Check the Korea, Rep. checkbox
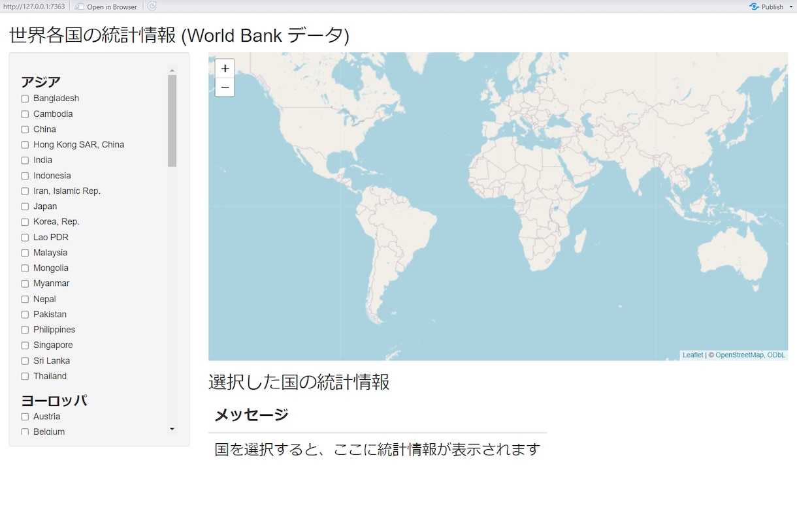797x532 pixels. [x=25, y=222]
